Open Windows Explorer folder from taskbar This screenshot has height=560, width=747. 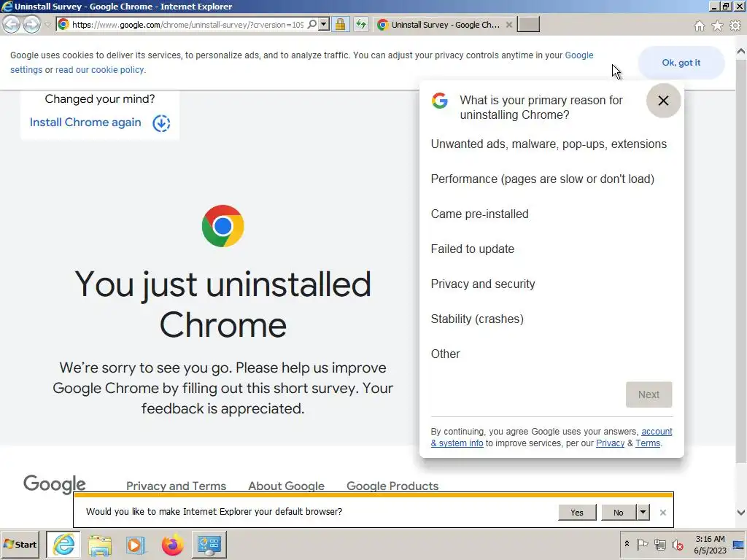point(99,545)
